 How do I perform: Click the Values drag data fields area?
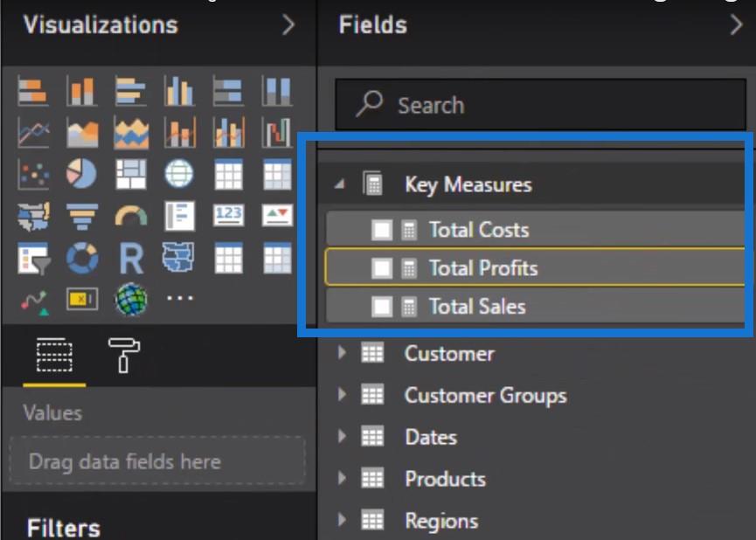point(157,461)
